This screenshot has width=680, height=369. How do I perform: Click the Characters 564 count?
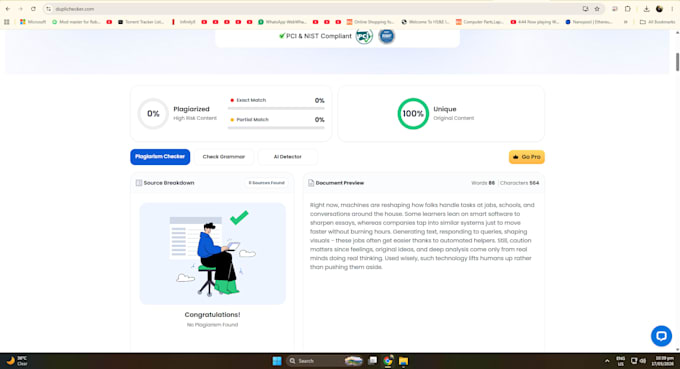[x=520, y=183]
